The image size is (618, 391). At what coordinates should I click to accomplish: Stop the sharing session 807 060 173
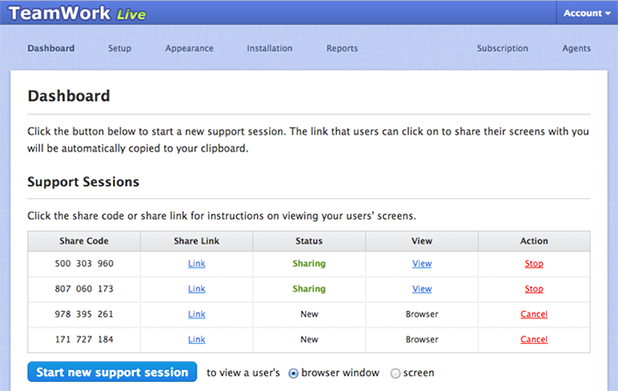(534, 289)
